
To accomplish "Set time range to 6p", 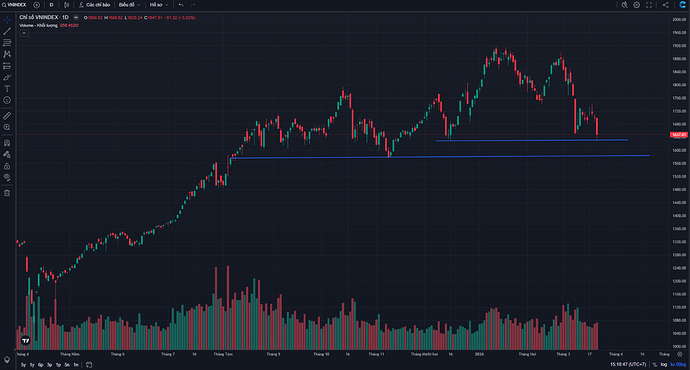I will 40,365.
